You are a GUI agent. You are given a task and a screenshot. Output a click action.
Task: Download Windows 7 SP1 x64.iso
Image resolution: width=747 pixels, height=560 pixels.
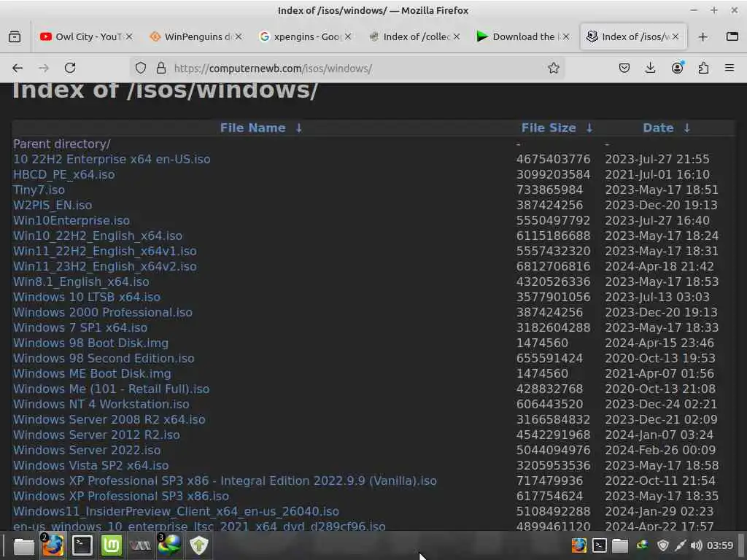(80, 327)
